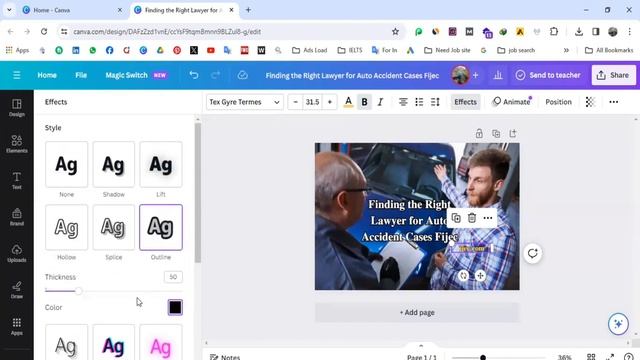The width and height of the screenshot is (640, 360).
Task: Increase the font size
Action: tap(329, 102)
